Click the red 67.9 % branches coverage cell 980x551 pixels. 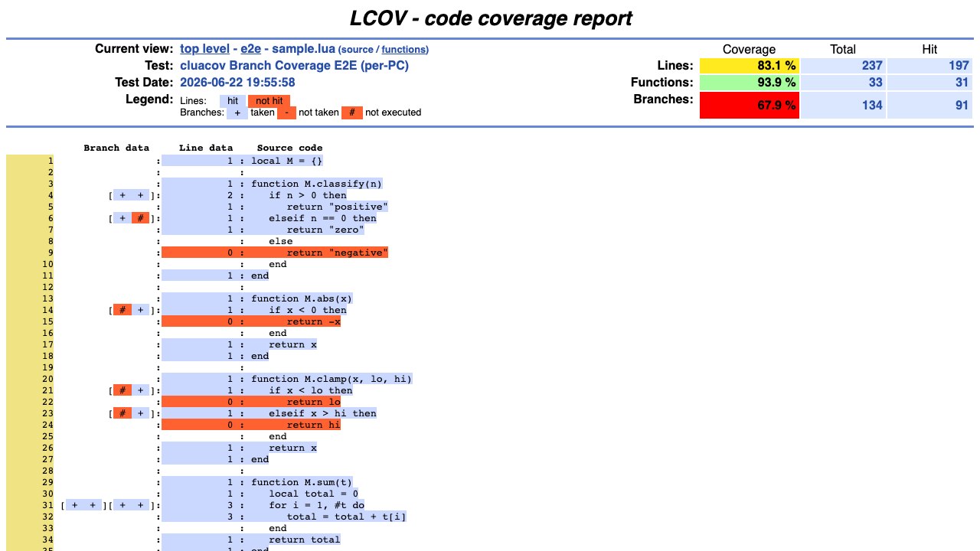coord(750,106)
